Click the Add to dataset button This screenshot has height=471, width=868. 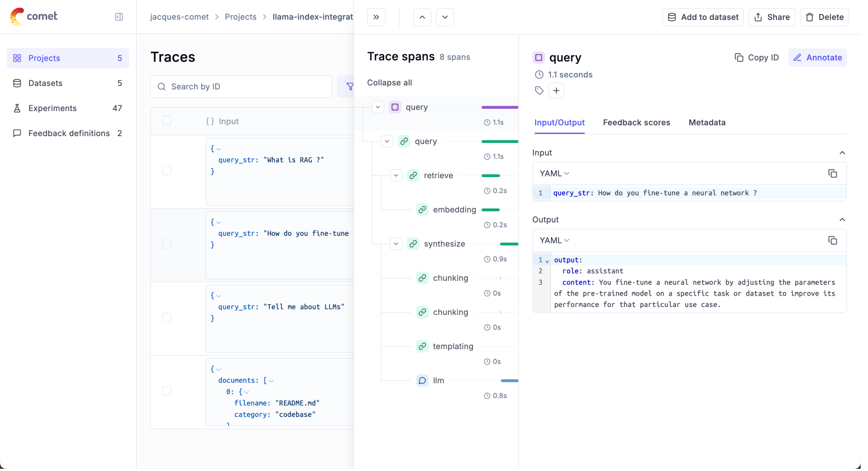click(x=702, y=17)
